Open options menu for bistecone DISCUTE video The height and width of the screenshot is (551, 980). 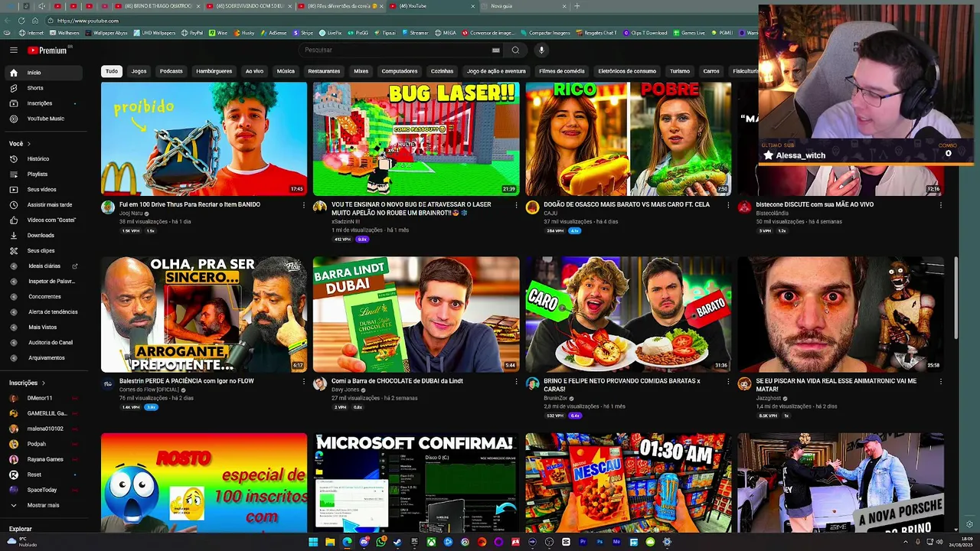coord(940,205)
